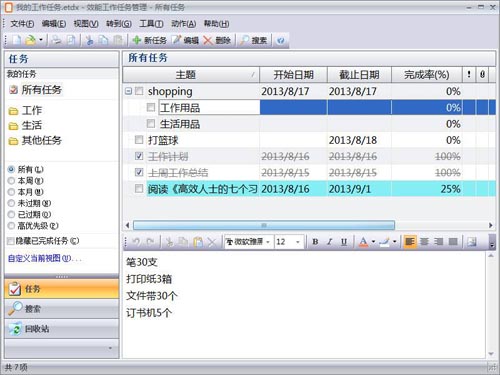
Task: Open the 工具 menu
Action: 151,24
